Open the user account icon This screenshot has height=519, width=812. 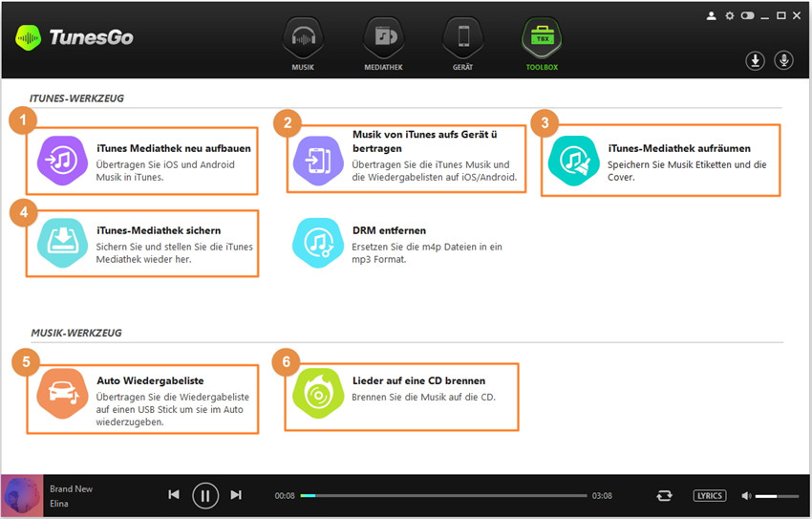point(712,16)
